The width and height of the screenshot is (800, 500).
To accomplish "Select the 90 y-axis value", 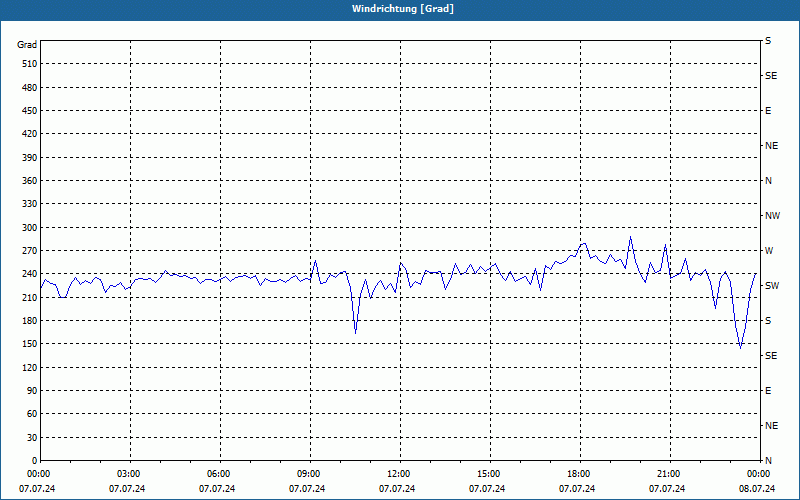I will (32, 390).
